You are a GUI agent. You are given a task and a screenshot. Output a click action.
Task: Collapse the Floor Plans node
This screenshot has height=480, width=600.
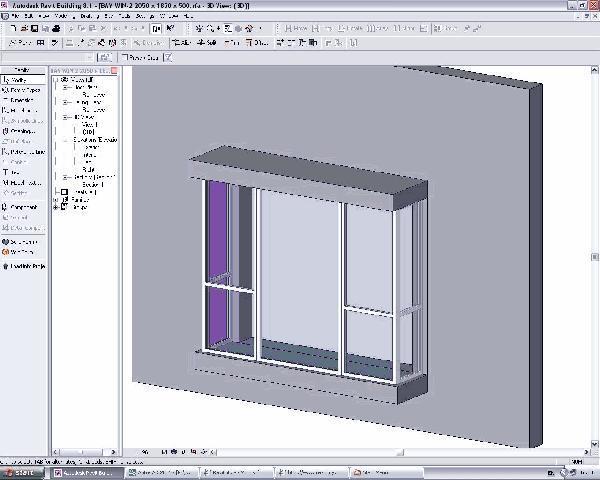[x=65, y=87]
